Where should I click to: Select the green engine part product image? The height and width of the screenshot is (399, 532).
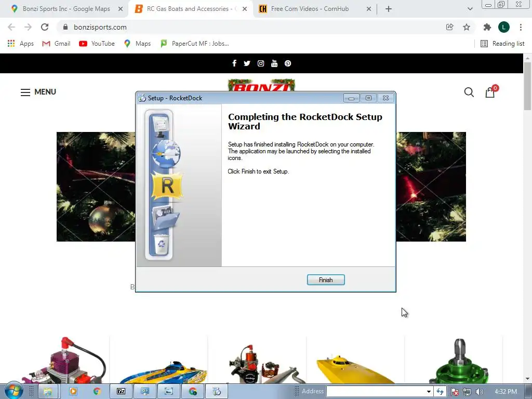(x=459, y=362)
